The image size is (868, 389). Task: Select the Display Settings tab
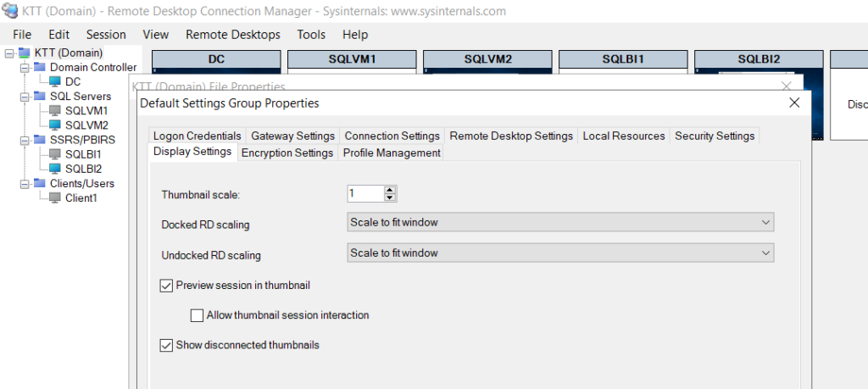click(x=192, y=152)
